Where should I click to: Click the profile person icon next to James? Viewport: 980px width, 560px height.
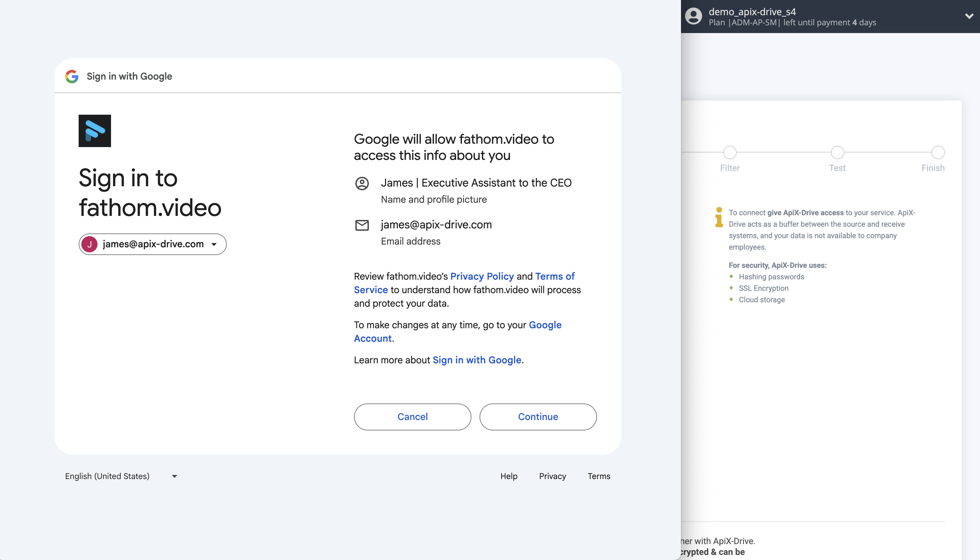[362, 184]
